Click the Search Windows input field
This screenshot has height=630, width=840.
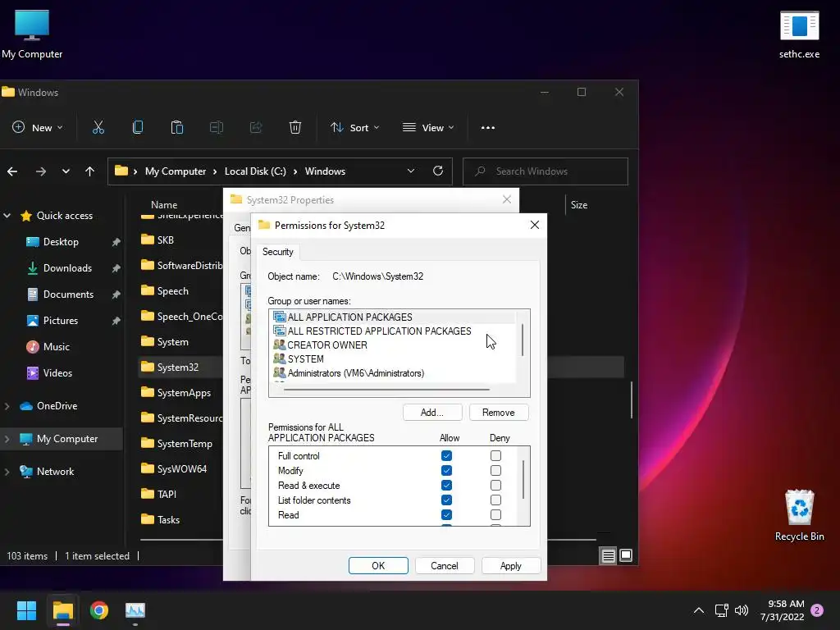(x=546, y=171)
